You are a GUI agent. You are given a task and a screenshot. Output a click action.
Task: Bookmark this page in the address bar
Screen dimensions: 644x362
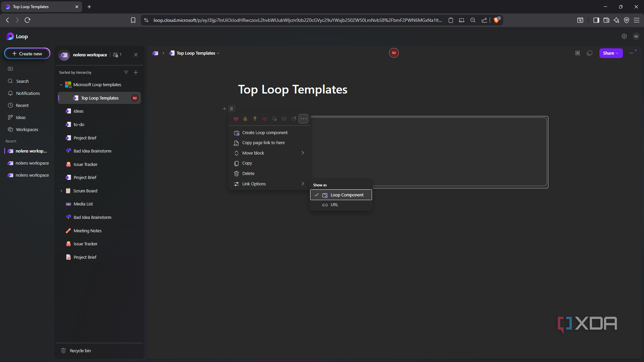tap(133, 20)
